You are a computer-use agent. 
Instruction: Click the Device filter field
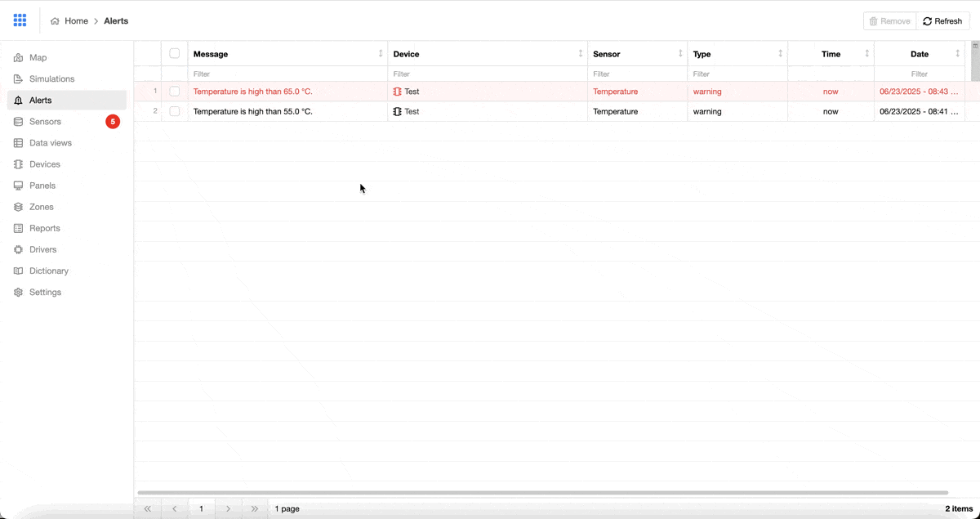(x=488, y=74)
